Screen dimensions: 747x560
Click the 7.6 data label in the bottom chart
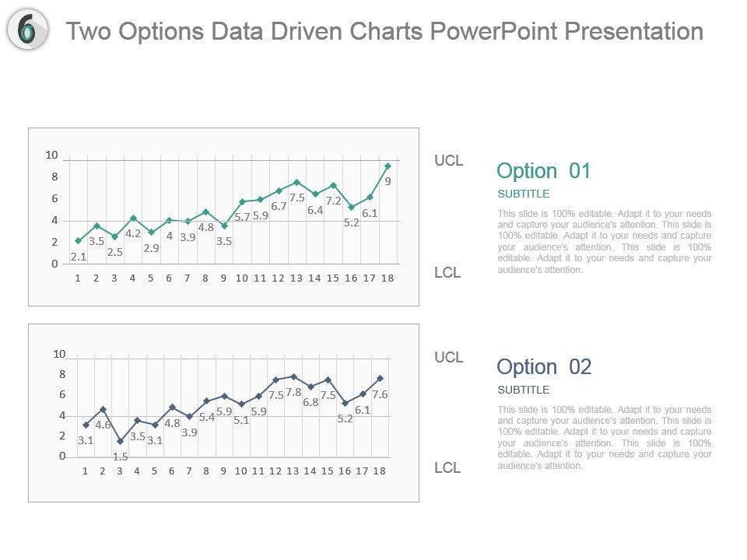click(380, 394)
